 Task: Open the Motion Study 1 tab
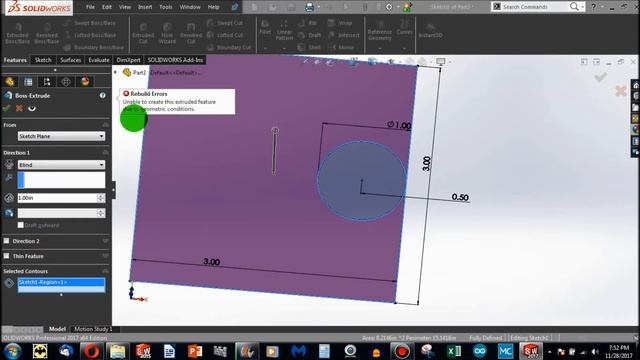[93, 329]
